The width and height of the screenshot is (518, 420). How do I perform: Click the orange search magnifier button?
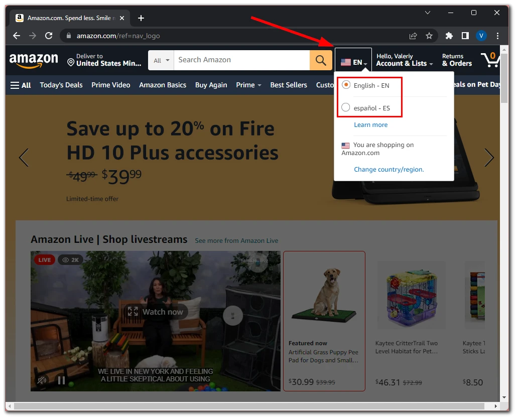pyautogui.click(x=321, y=60)
